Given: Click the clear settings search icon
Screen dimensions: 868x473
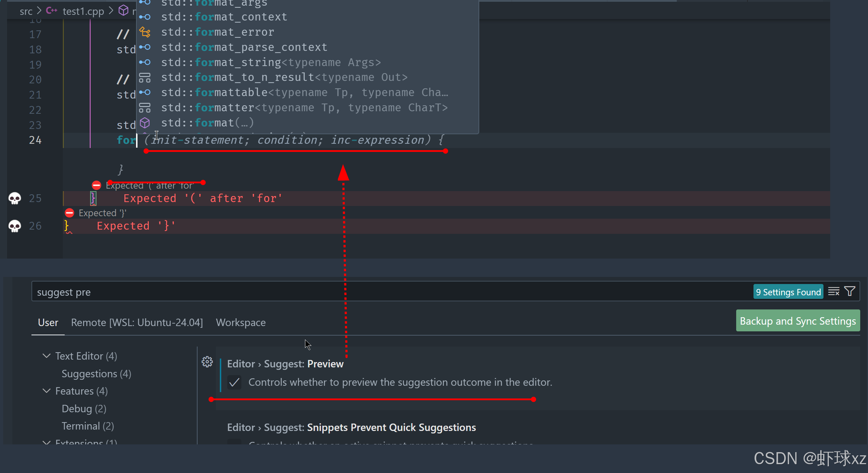Looking at the screenshot, I should pyautogui.click(x=833, y=292).
